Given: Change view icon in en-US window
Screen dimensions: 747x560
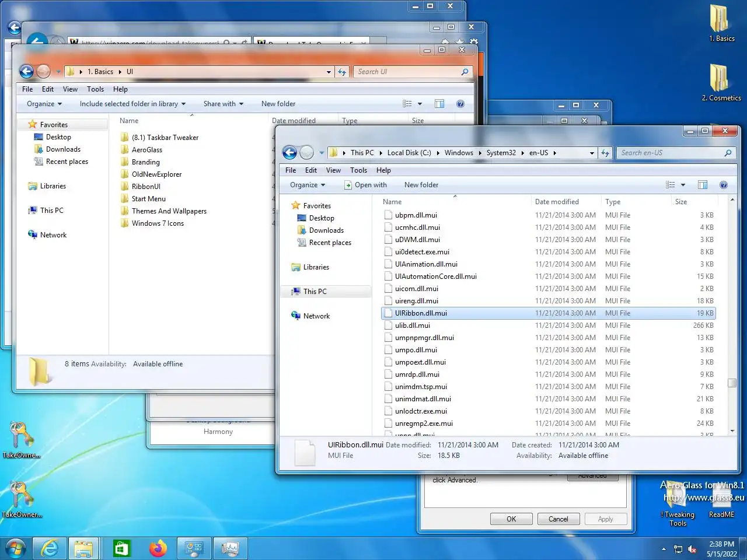Looking at the screenshot, I should click(671, 185).
